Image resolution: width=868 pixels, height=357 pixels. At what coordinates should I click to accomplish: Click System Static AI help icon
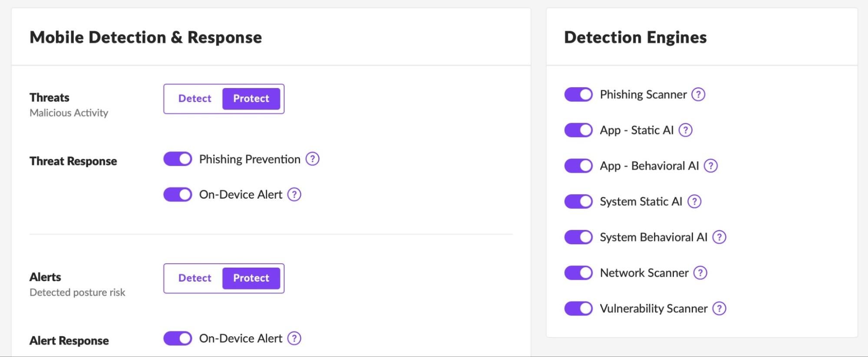click(694, 201)
